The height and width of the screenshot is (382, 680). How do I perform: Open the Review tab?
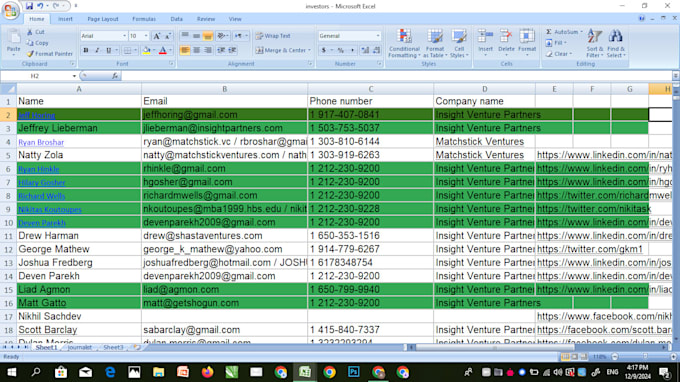(206, 19)
